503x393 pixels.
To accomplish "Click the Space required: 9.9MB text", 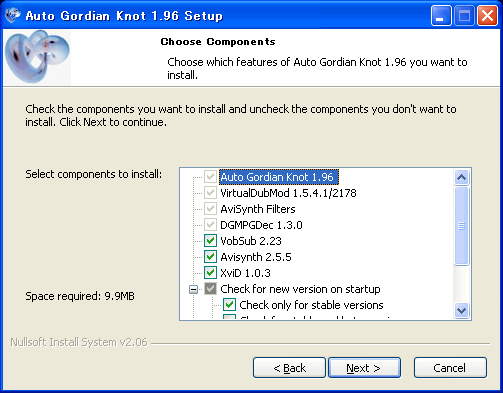I will tap(80, 296).
